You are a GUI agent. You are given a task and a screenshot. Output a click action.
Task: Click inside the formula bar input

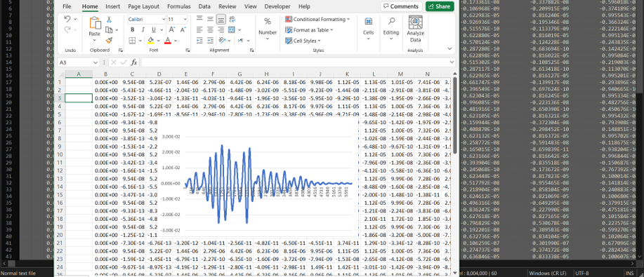coord(295,62)
